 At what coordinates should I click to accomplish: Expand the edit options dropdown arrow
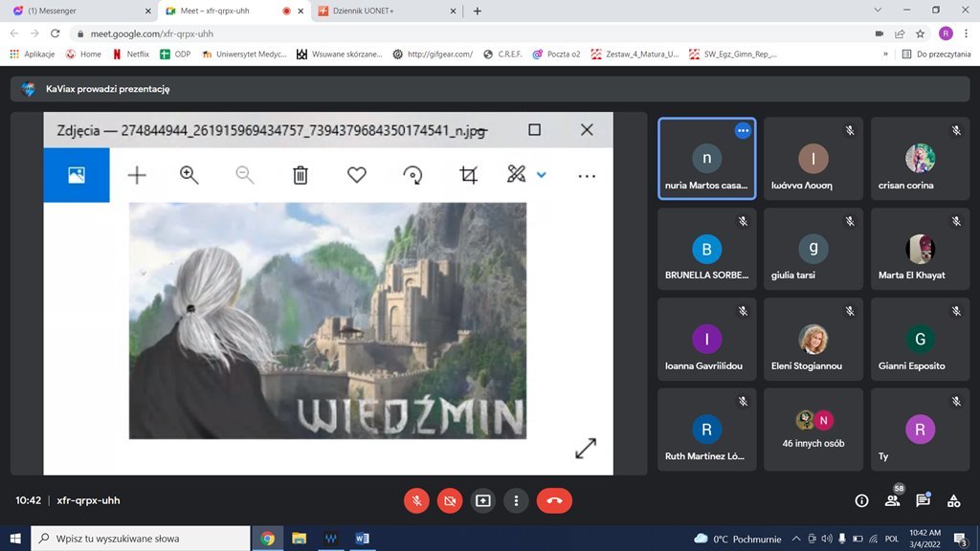coord(542,175)
